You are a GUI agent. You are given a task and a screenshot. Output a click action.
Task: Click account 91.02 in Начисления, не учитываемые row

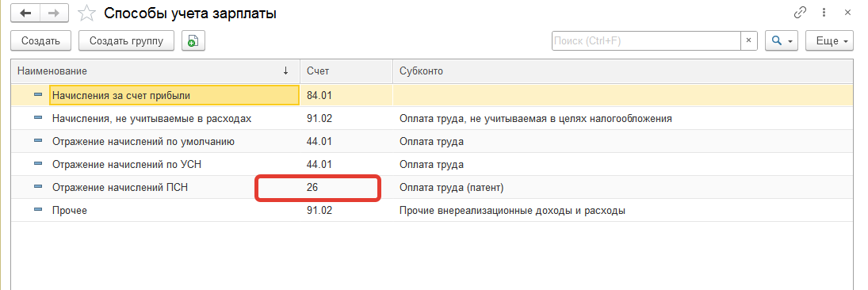point(319,118)
